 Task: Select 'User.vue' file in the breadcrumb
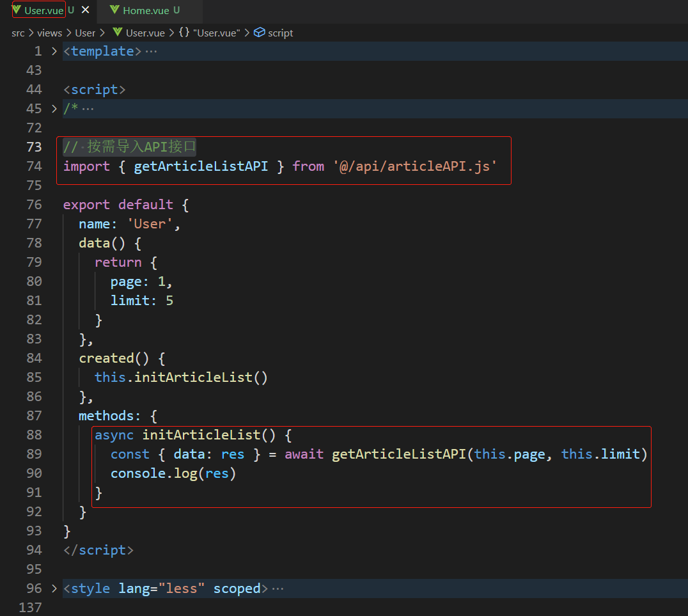pos(145,33)
